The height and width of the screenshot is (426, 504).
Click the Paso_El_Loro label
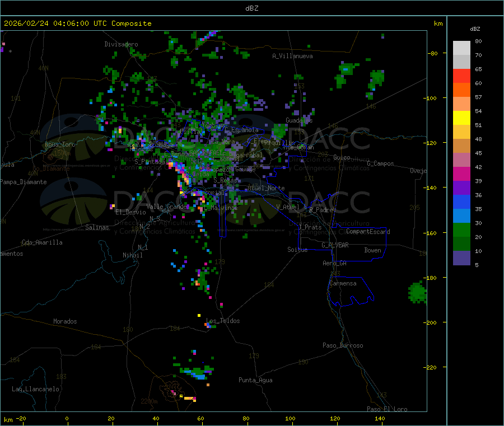click(x=387, y=409)
